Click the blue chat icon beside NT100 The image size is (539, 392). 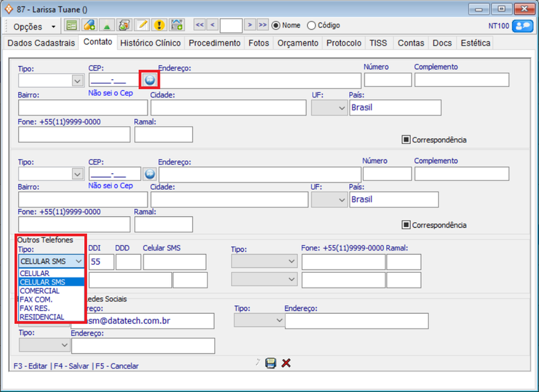pos(522,26)
